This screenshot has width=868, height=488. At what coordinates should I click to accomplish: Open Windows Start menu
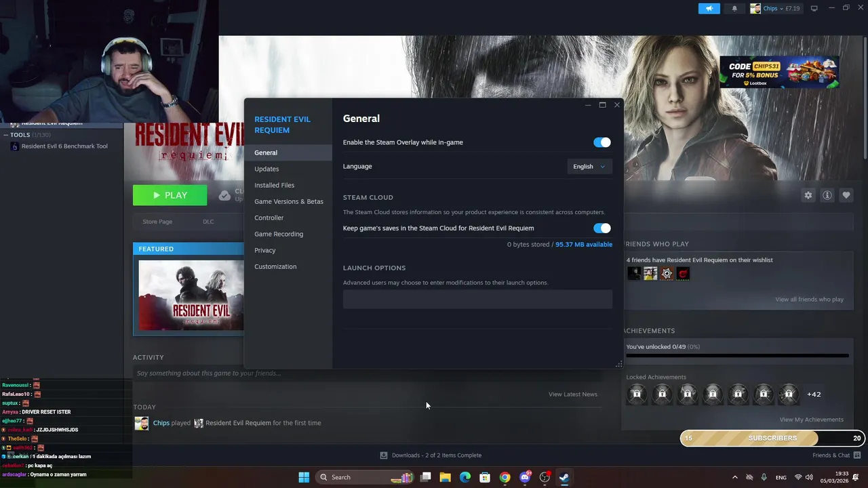pyautogui.click(x=304, y=477)
